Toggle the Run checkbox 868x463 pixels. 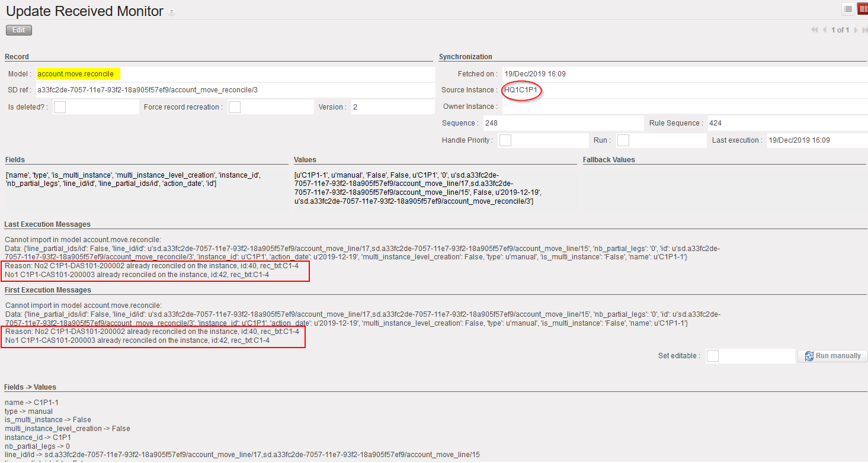pos(623,140)
